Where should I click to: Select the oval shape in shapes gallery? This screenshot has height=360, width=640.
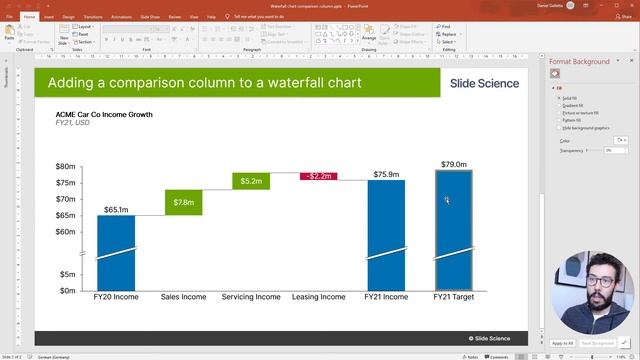[x=351, y=27]
